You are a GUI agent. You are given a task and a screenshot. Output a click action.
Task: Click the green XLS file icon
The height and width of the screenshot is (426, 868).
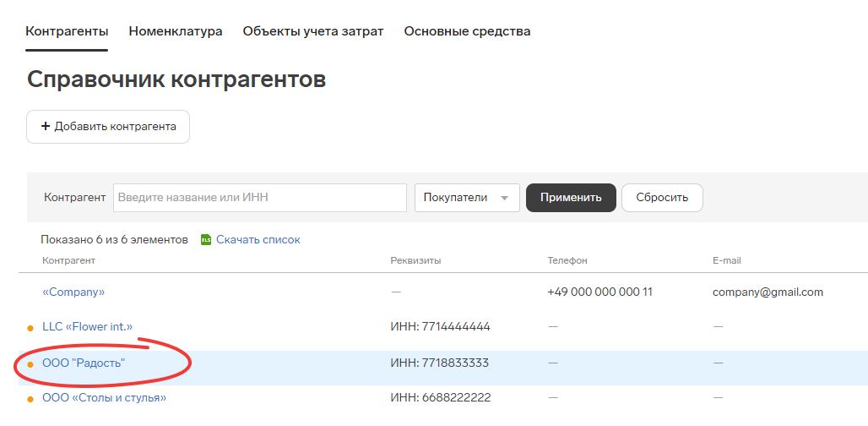coord(206,240)
